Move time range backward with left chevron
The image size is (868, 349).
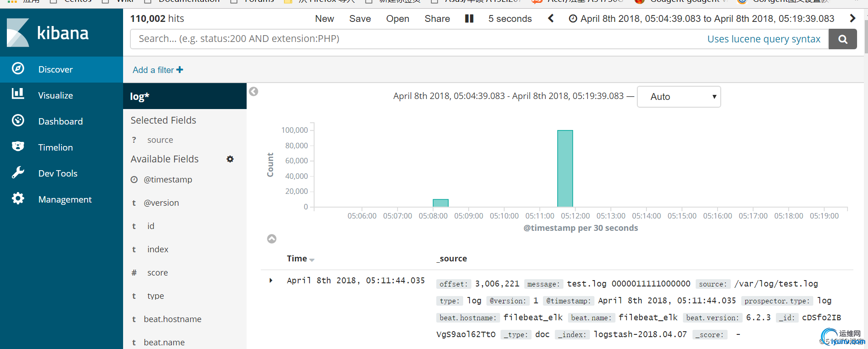[551, 18]
